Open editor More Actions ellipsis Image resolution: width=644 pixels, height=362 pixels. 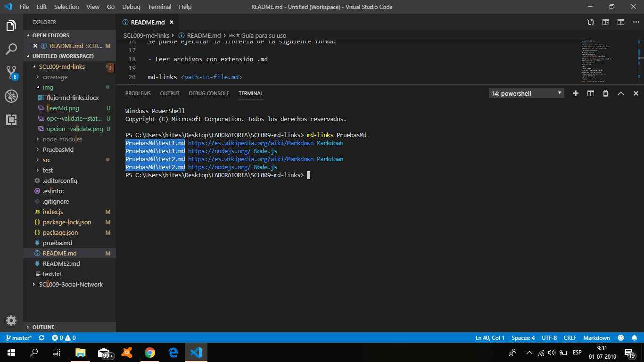point(636,22)
